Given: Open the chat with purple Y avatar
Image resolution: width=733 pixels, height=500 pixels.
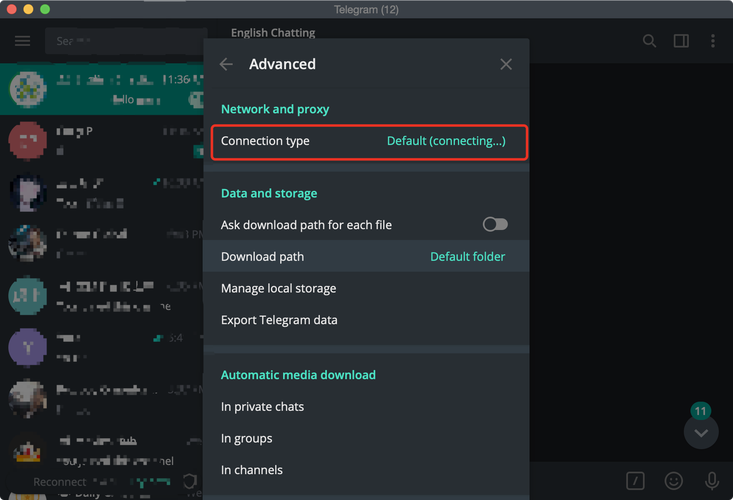Looking at the screenshot, I should (x=102, y=347).
